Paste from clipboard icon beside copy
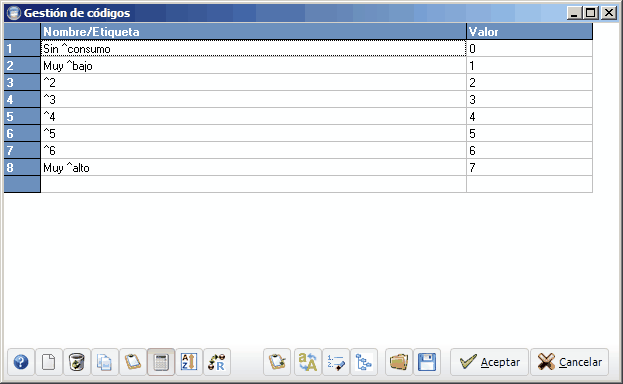The image size is (623, 384). [133, 362]
